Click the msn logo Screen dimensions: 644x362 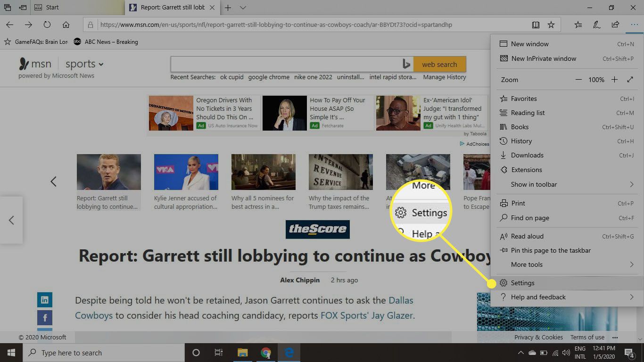35,64
